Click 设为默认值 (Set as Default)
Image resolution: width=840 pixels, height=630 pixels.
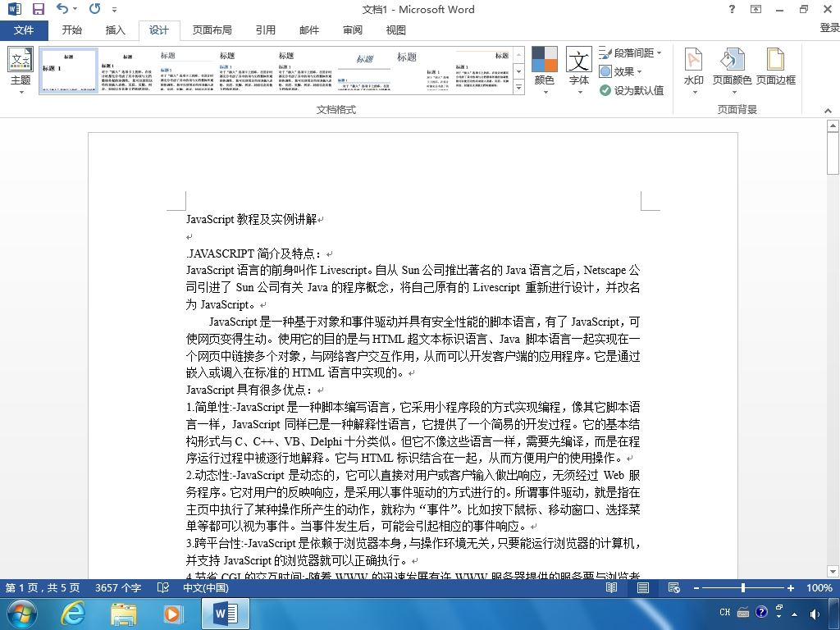click(632, 90)
